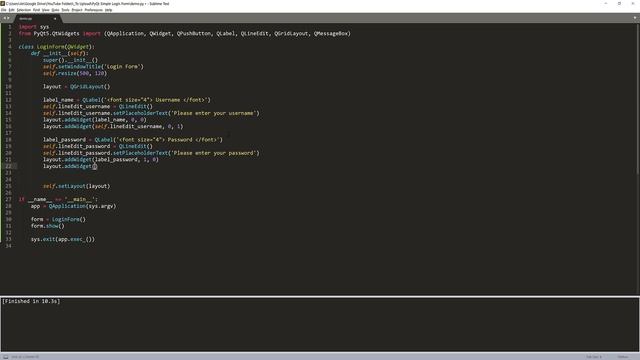Click the 'form.show()' line
The image size is (640, 360).
click(x=48, y=226)
